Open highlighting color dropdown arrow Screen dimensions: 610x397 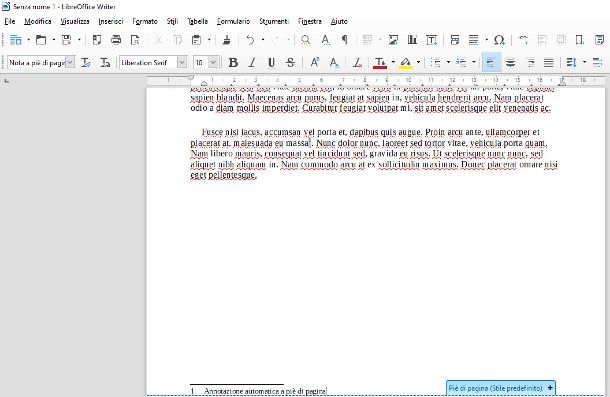point(418,62)
